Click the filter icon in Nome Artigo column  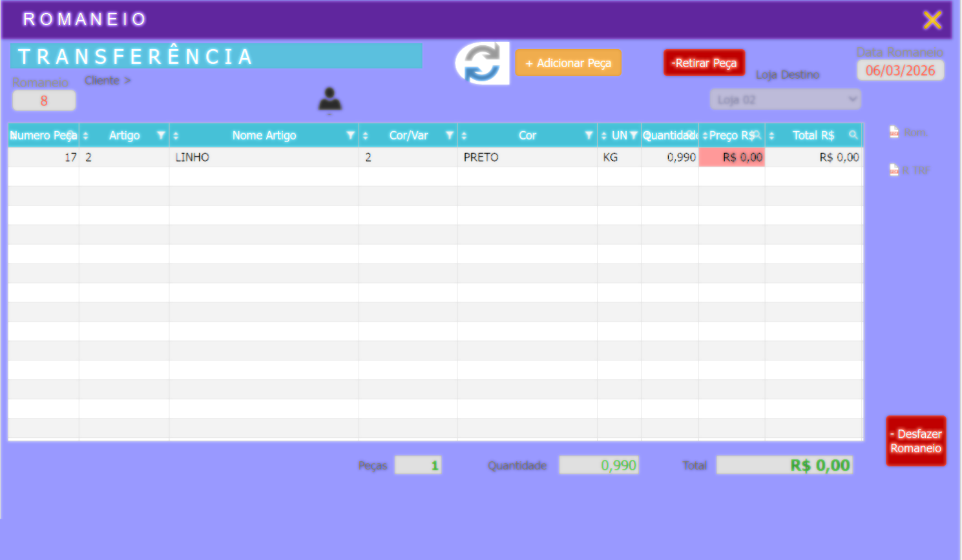tap(350, 135)
